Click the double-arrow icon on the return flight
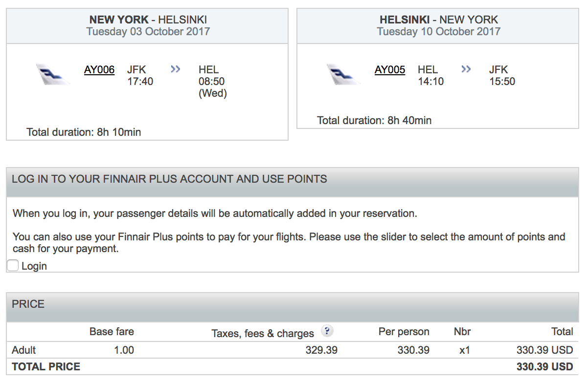This screenshot has height=384, width=588. (466, 69)
